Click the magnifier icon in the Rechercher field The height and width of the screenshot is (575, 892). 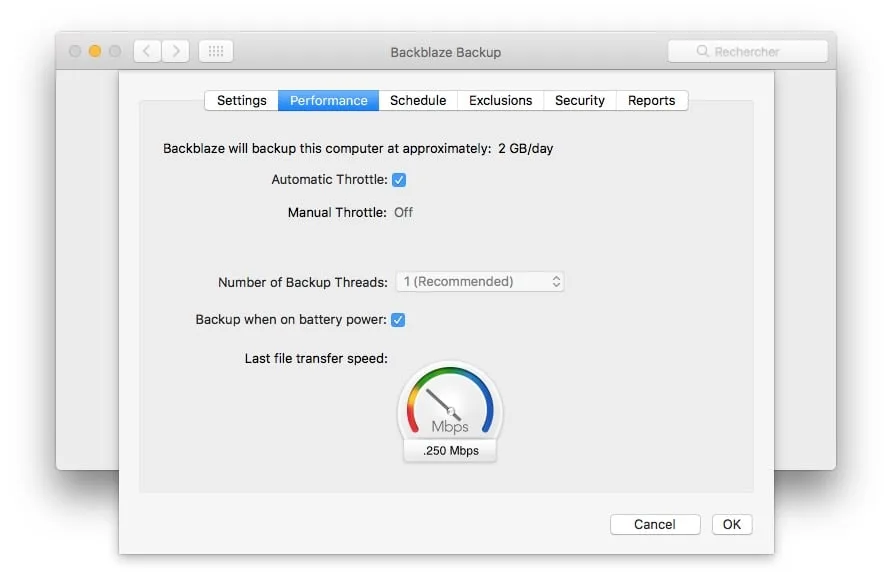[x=703, y=51]
